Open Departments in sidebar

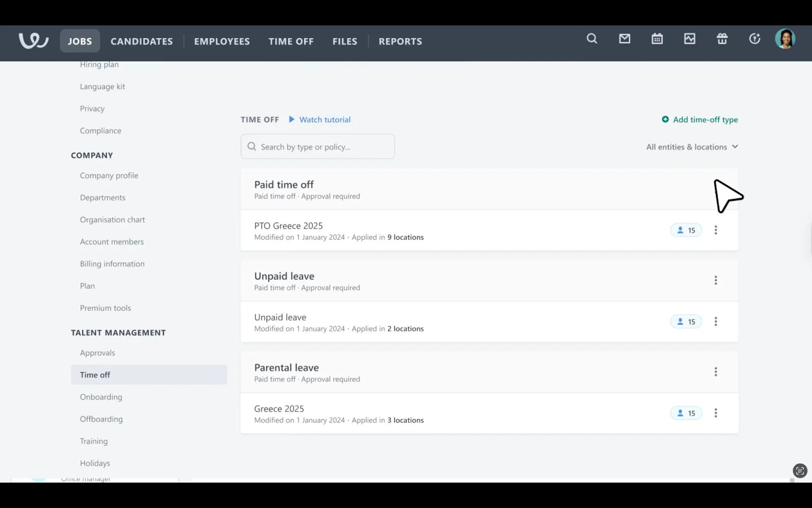(103, 198)
